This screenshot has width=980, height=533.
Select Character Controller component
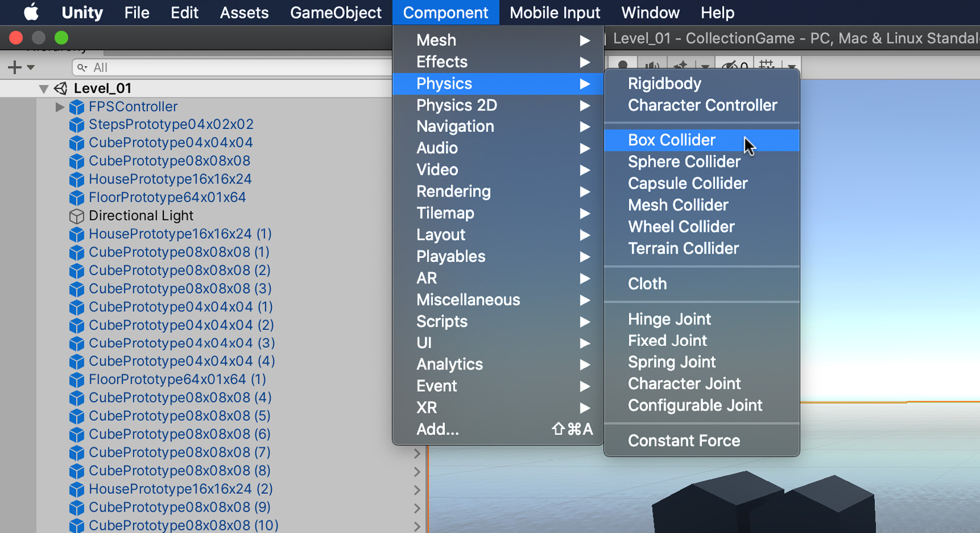pos(701,105)
